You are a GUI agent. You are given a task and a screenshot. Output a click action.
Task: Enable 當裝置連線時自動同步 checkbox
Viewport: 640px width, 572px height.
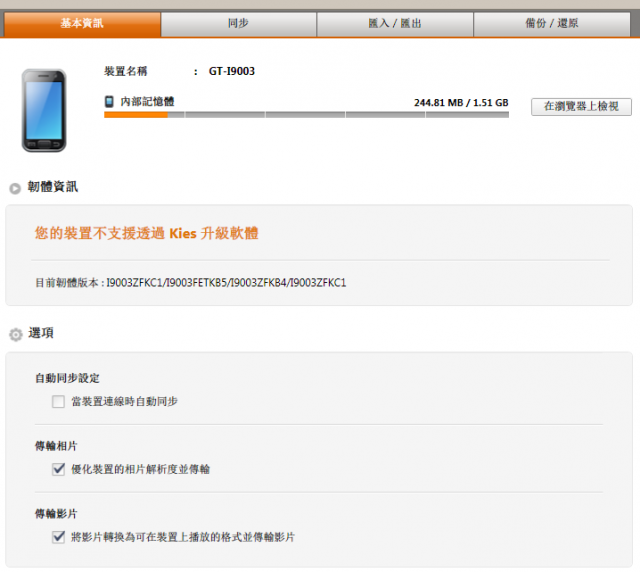pyautogui.click(x=58, y=401)
